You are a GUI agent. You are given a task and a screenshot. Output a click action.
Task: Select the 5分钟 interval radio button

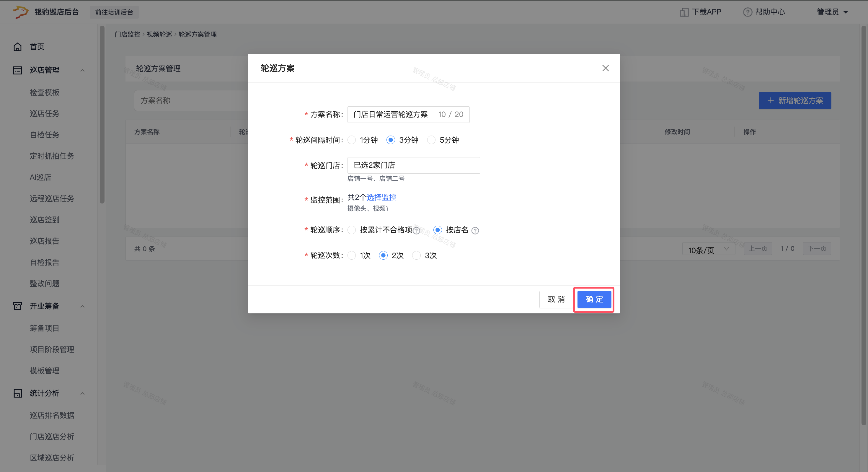(x=431, y=140)
